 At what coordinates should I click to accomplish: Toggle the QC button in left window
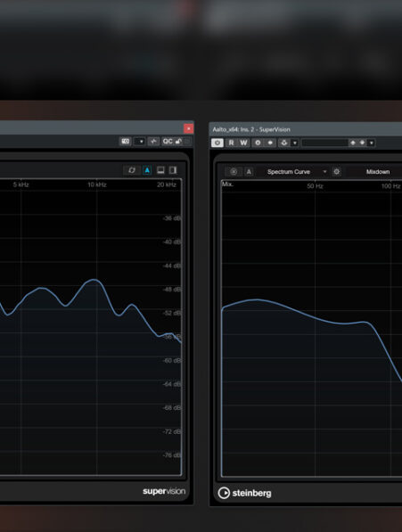(x=168, y=141)
